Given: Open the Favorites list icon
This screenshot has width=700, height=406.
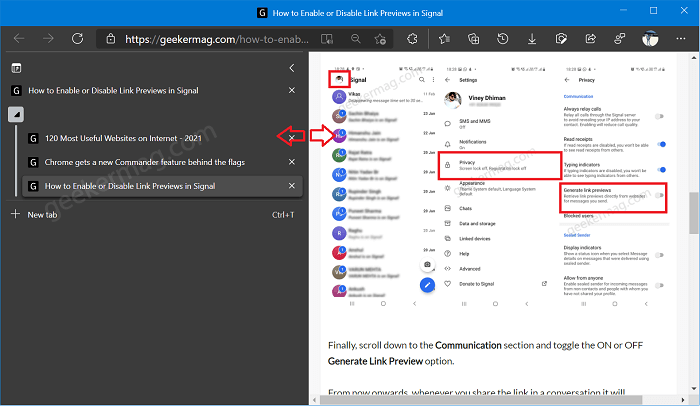Looking at the screenshot, I should pyautogui.click(x=444, y=39).
